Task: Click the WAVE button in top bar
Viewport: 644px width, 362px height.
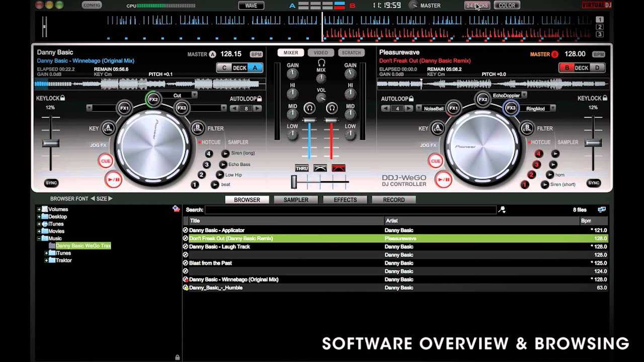Action: (251, 6)
